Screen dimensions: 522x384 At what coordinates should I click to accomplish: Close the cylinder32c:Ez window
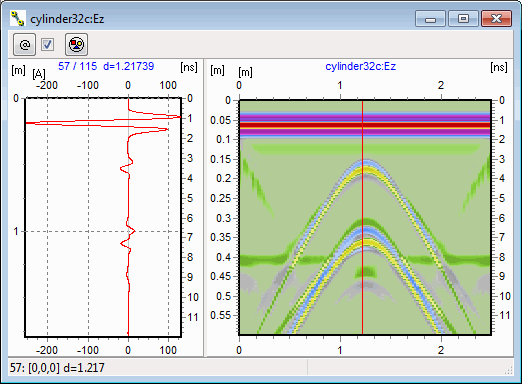click(x=496, y=18)
